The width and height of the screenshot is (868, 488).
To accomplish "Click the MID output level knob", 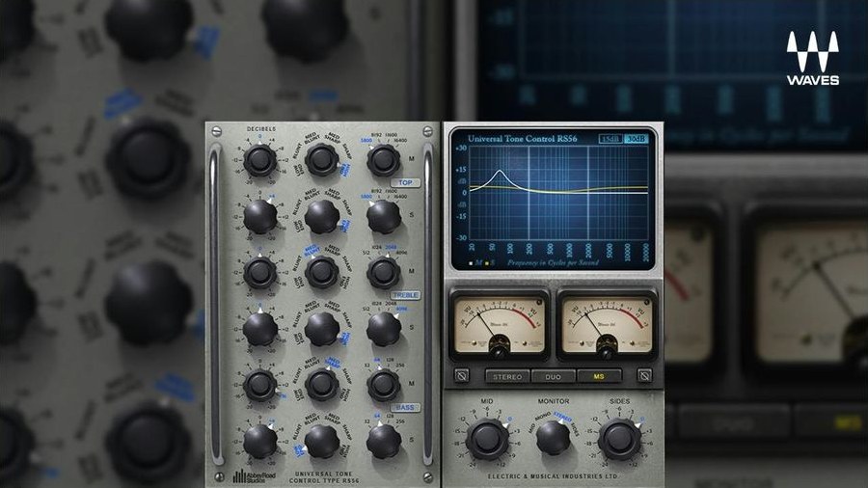I will [x=487, y=440].
